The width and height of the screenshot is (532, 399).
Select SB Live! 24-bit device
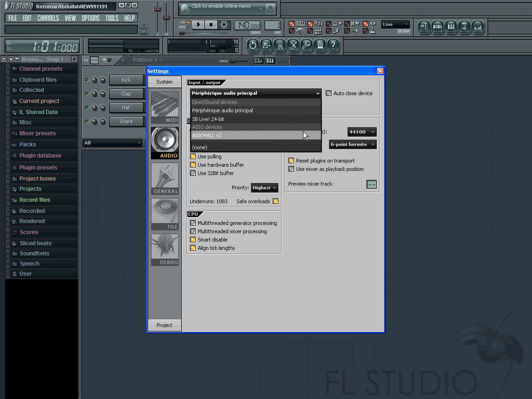[x=256, y=119]
